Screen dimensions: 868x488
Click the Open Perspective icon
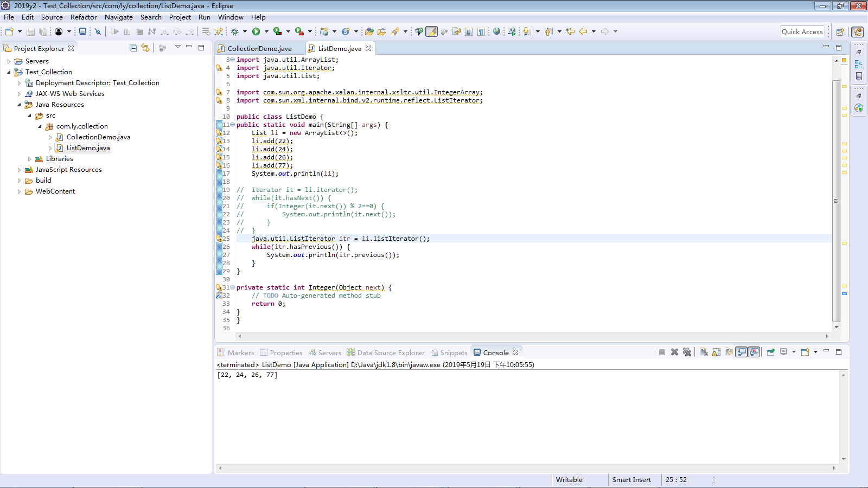tap(840, 32)
